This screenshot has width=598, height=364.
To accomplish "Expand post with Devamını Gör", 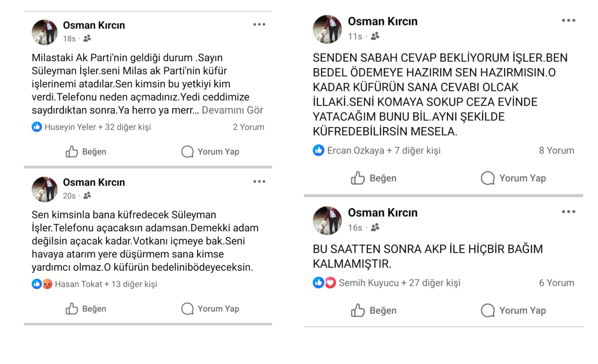I will click(x=232, y=110).
